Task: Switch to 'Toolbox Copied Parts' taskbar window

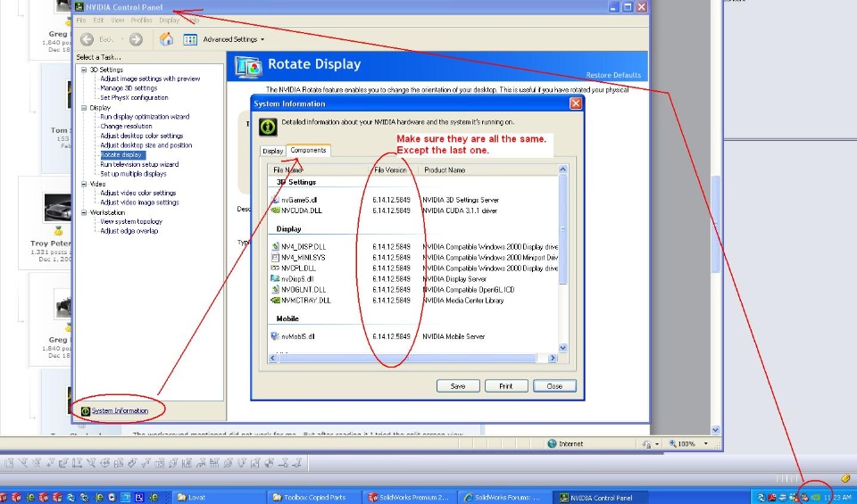Action: coord(313,498)
